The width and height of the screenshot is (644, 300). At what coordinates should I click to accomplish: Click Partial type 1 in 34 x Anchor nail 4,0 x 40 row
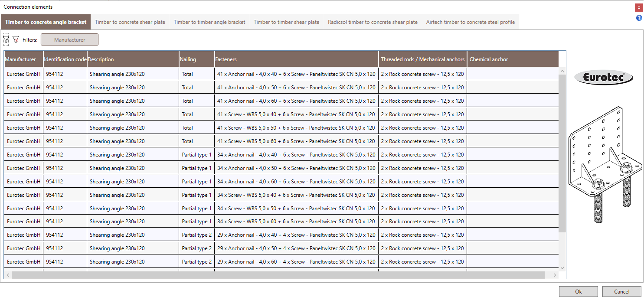click(x=197, y=155)
